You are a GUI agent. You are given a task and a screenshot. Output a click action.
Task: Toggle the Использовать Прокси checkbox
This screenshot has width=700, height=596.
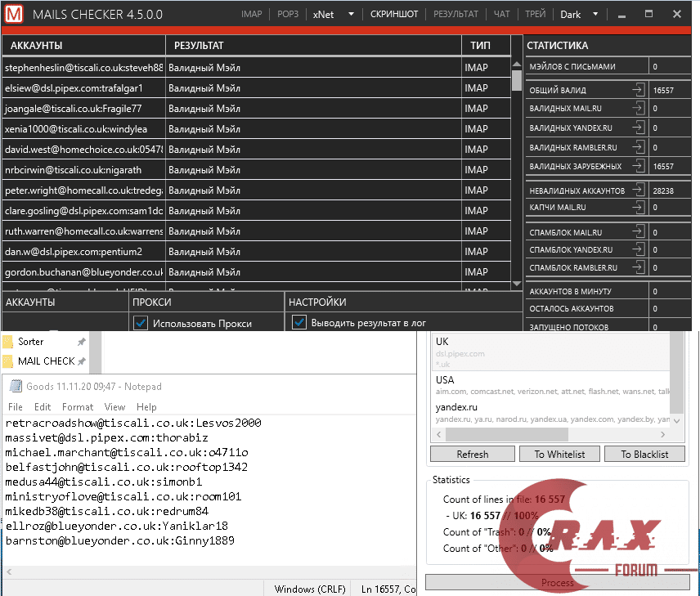[x=141, y=324]
